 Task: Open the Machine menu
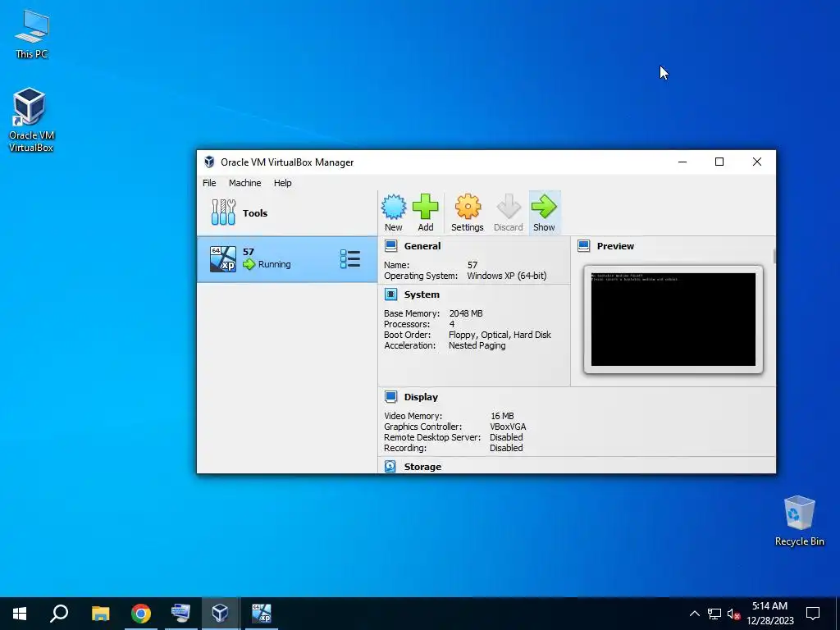click(x=244, y=183)
